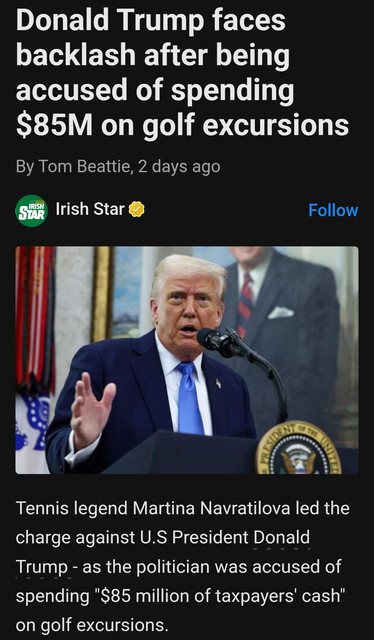374x640 pixels.
Task: Tap the green Irish Star logo icon
Action: tap(31, 211)
